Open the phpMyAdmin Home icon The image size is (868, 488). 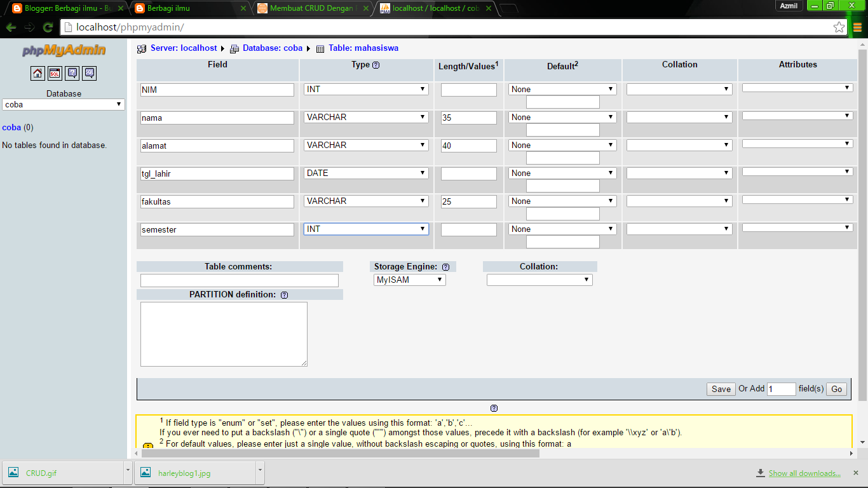[37, 73]
